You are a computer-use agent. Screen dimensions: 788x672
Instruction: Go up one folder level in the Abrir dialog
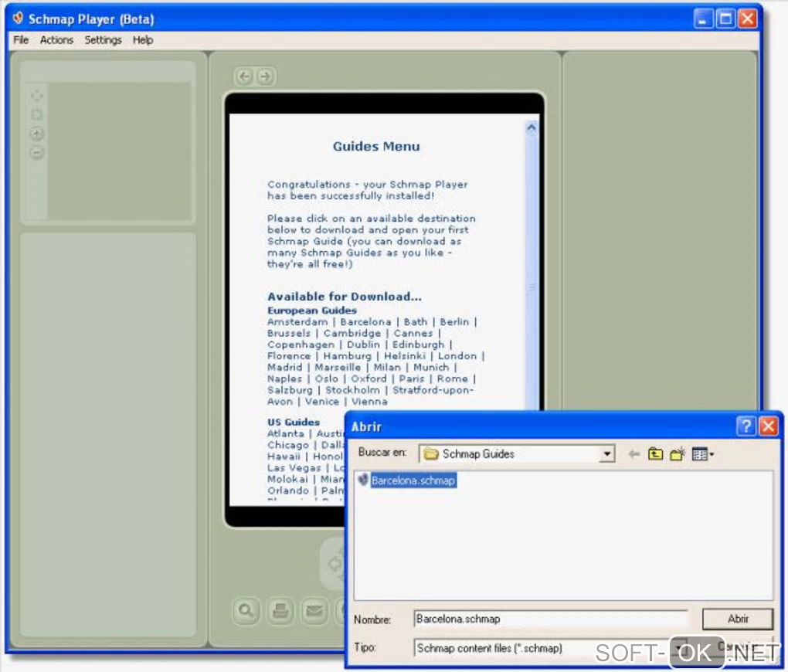pos(655,454)
